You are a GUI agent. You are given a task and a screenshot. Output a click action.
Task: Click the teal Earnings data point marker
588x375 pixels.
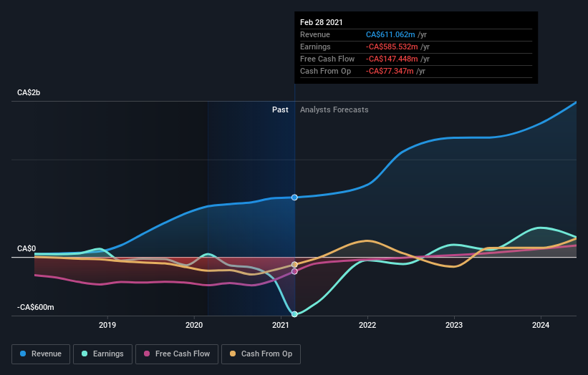coord(294,314)
